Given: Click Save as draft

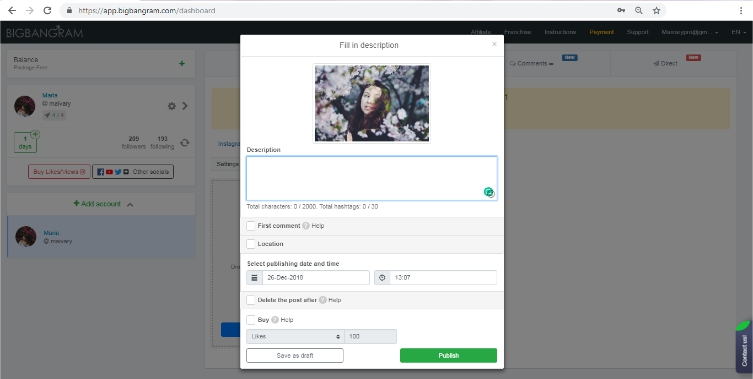Looking at the screenshot, I should [295, 355].
